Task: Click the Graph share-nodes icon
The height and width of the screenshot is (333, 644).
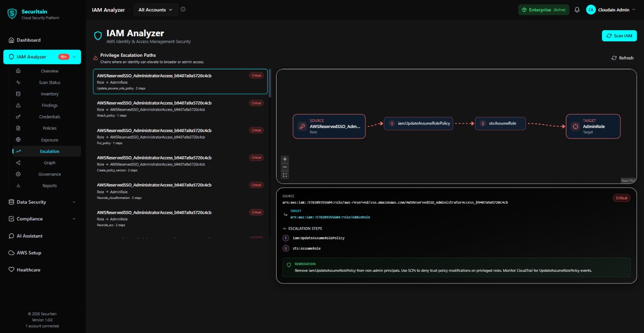Action: (x=18, y=163)
